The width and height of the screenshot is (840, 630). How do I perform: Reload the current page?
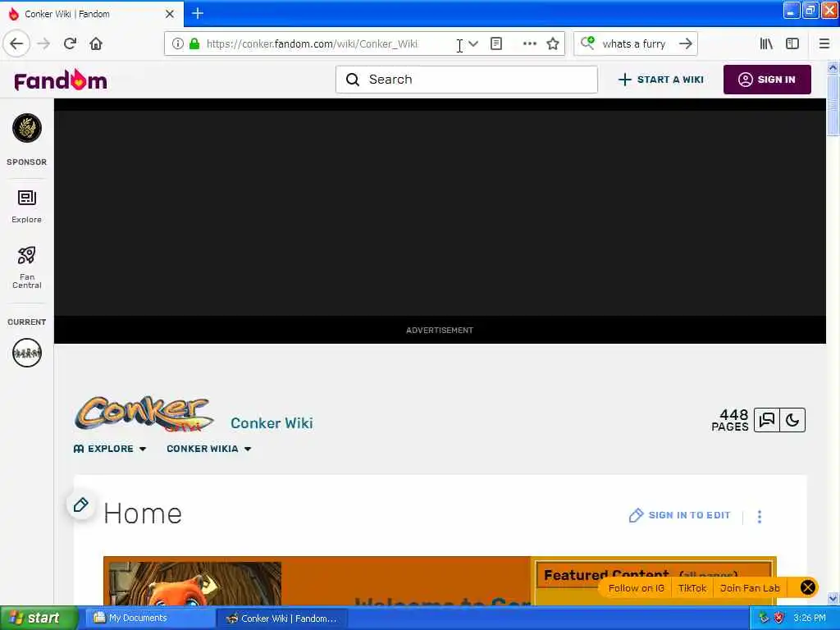click(70, 44)
